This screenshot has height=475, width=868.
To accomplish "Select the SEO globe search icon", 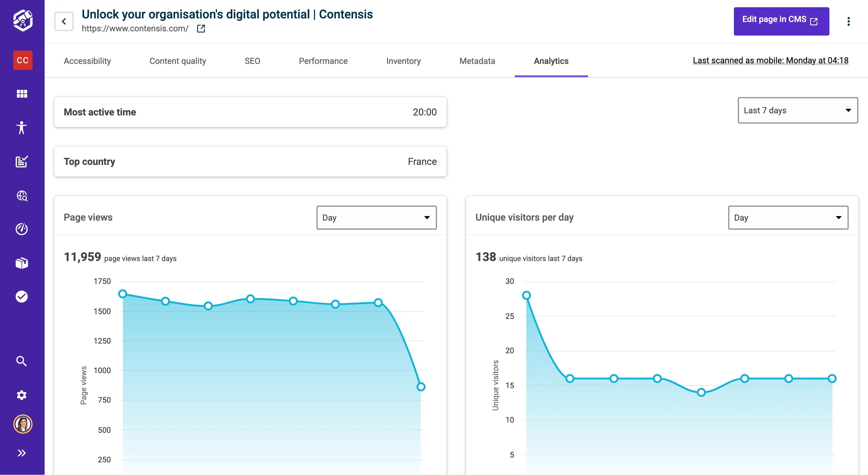I will (x=22, y=196).
